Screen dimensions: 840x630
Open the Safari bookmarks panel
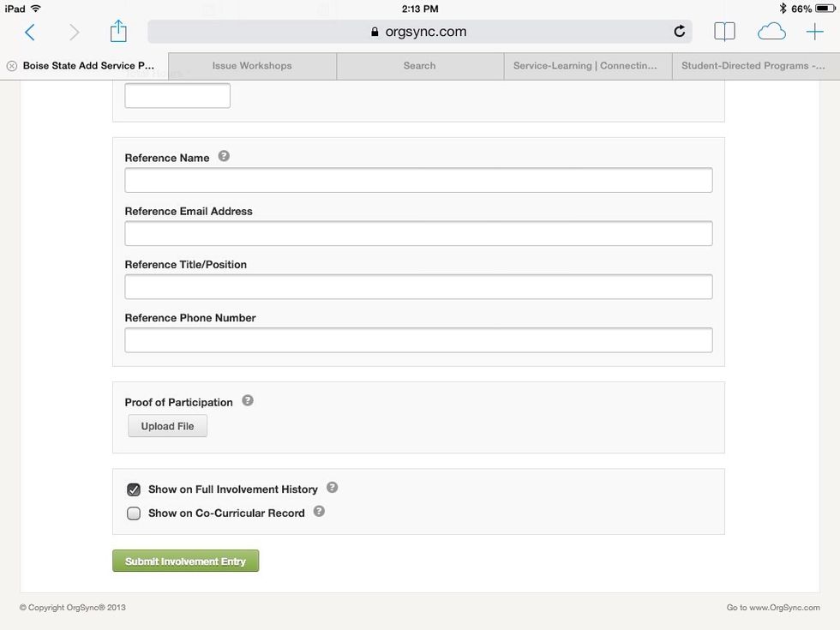point(724,30)
